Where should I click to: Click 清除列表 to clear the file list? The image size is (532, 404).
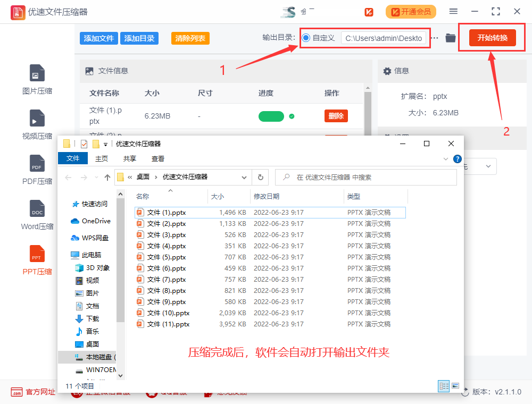190,38
